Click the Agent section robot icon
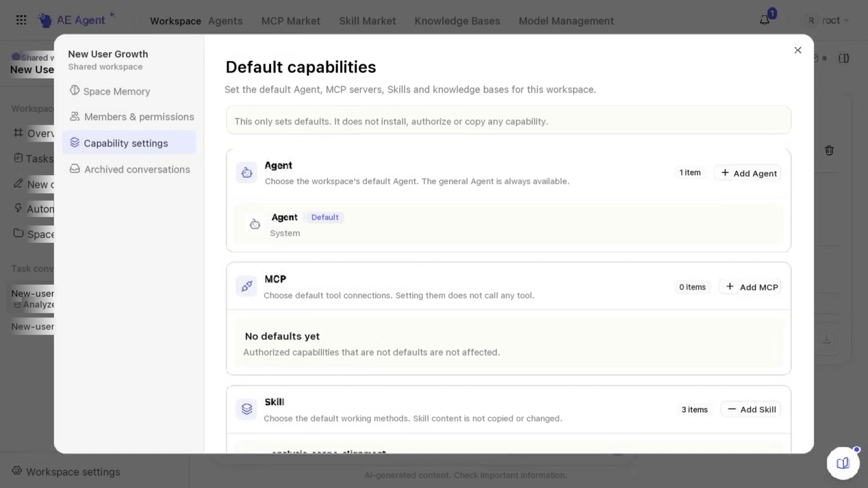Screen dimensions: 868x488 [246, 172]
